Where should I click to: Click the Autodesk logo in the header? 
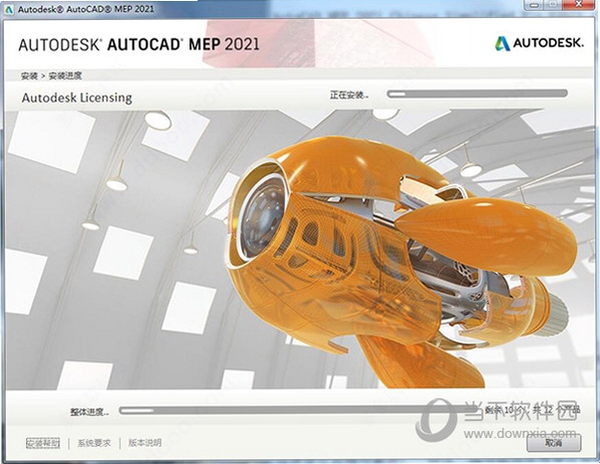tap(539, 43)
